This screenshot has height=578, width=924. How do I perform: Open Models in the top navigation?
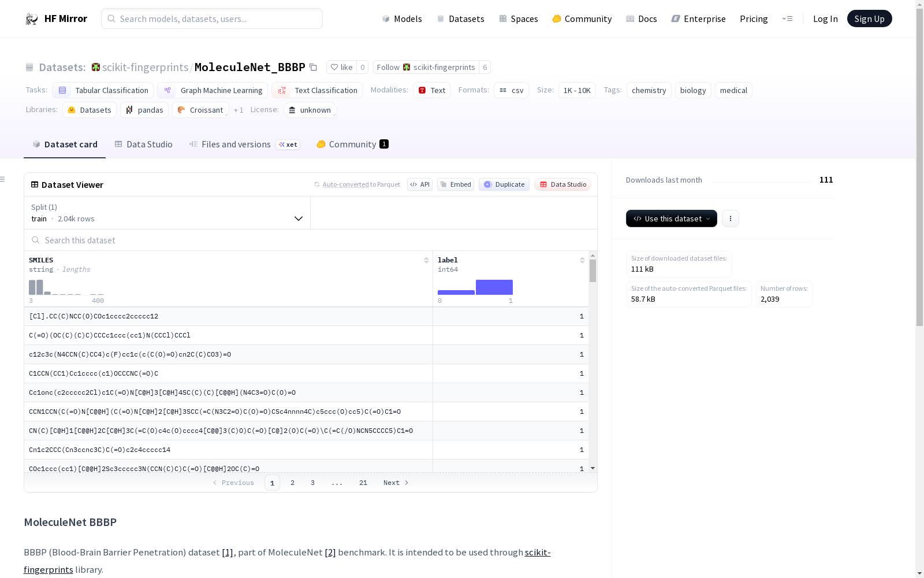(x=402, y=19)
